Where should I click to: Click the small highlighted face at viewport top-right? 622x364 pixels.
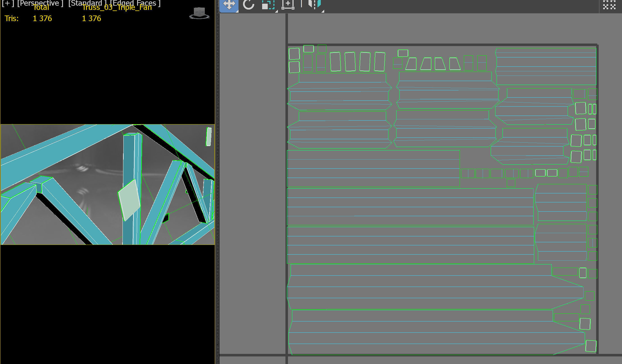(209, 137)
